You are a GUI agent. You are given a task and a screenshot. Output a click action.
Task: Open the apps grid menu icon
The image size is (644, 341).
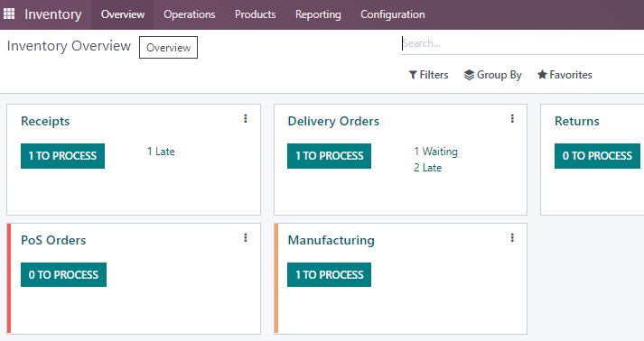[x=9, y=14]
